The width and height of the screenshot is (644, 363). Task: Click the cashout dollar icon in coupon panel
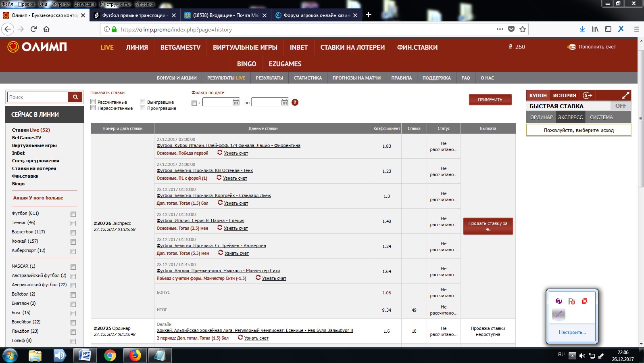tap(587, 95)
